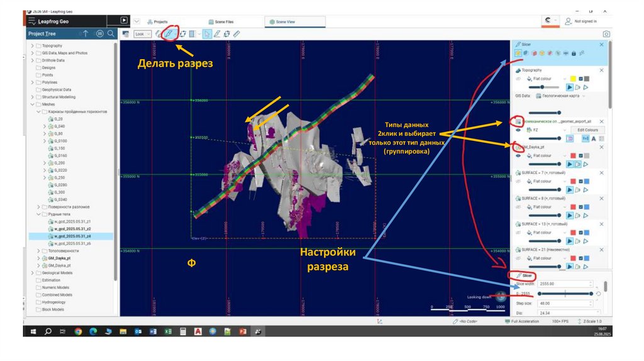Click the Select arrow tool in toolbar
Viewport: 644px width, 361px height.
click(x=207, y=34)
